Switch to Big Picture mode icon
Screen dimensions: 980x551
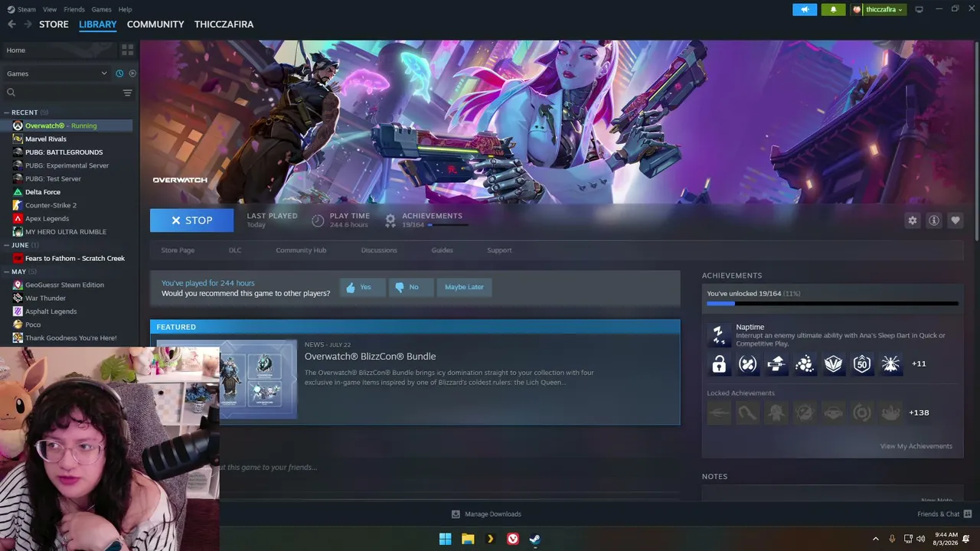pos(920,9)
